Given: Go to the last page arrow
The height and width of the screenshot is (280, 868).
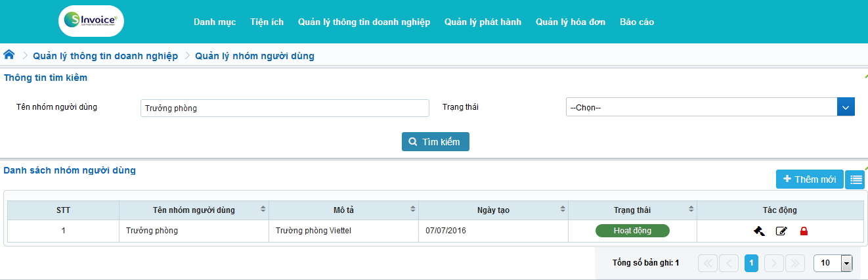Looking at the screenshot, I should click(x=794, y=263).
